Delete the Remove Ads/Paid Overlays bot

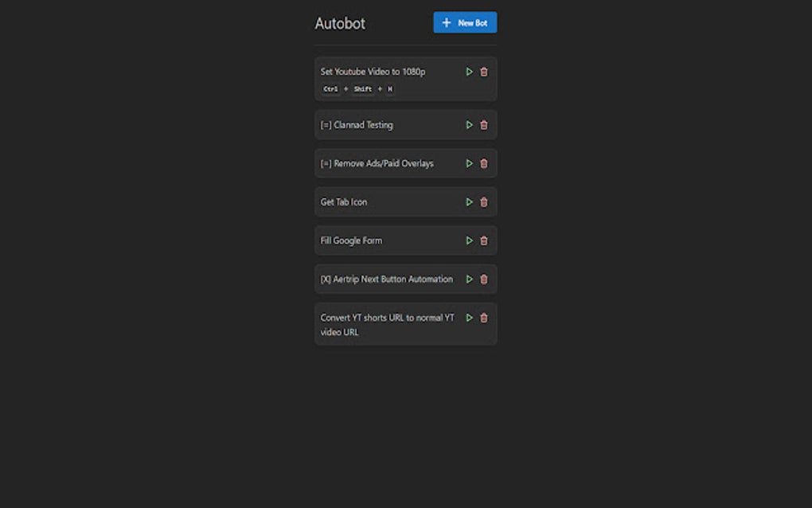[x=483, y=163]
